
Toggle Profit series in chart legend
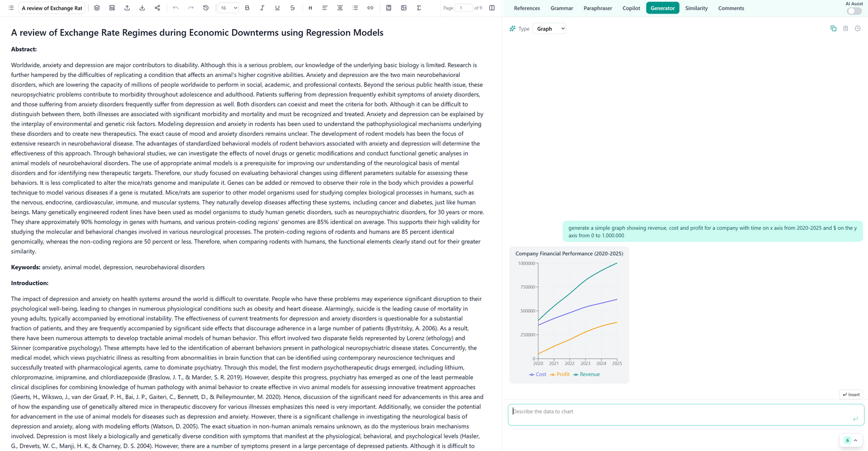560,375
